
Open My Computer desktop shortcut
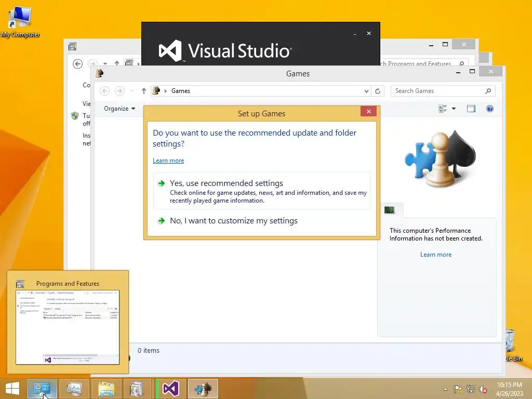point(20,22)
